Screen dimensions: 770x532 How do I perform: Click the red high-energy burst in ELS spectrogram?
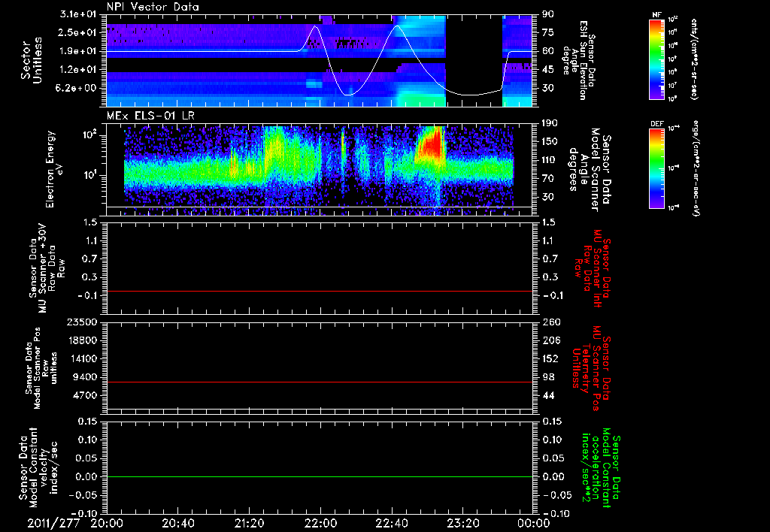(431, 145)
